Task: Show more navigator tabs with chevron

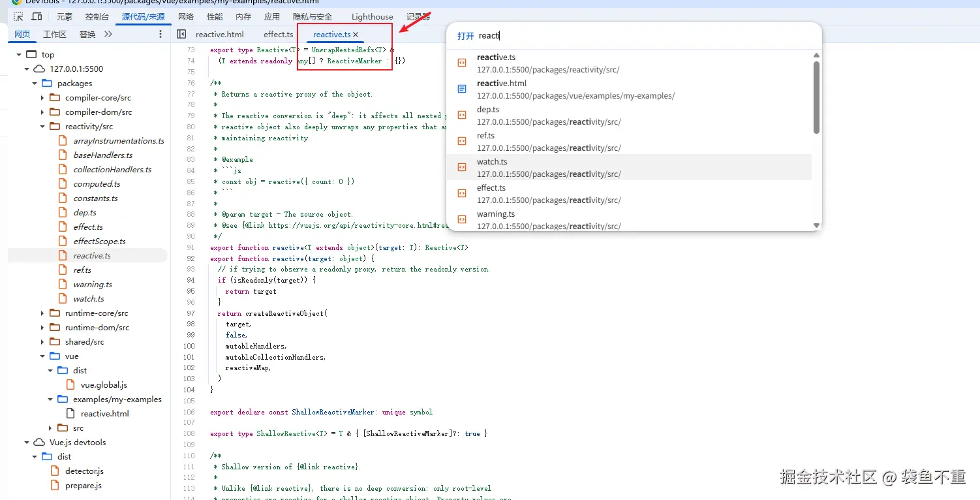Action: (x=108, y=34)
